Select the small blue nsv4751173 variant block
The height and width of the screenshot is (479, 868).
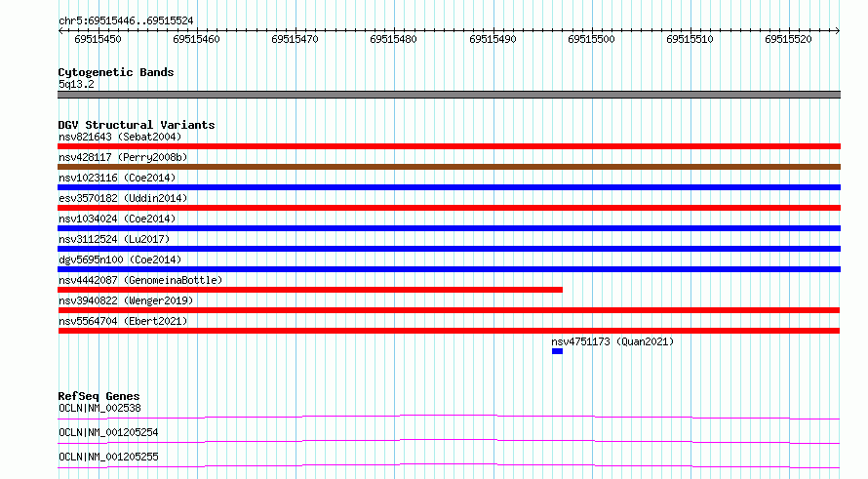pyautogui.click(x=558, y=351)
